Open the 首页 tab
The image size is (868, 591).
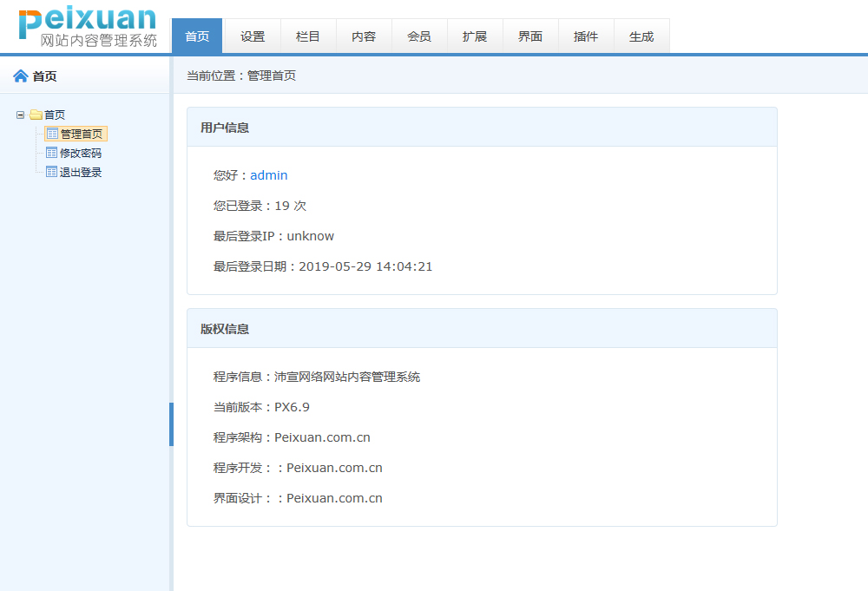coord(197,36)
